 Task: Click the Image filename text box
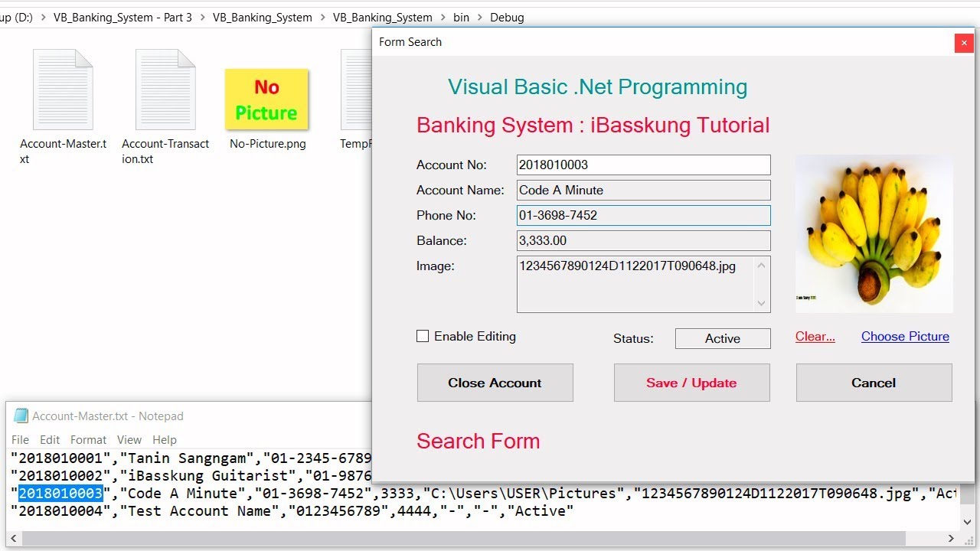(x=644, y=284)
